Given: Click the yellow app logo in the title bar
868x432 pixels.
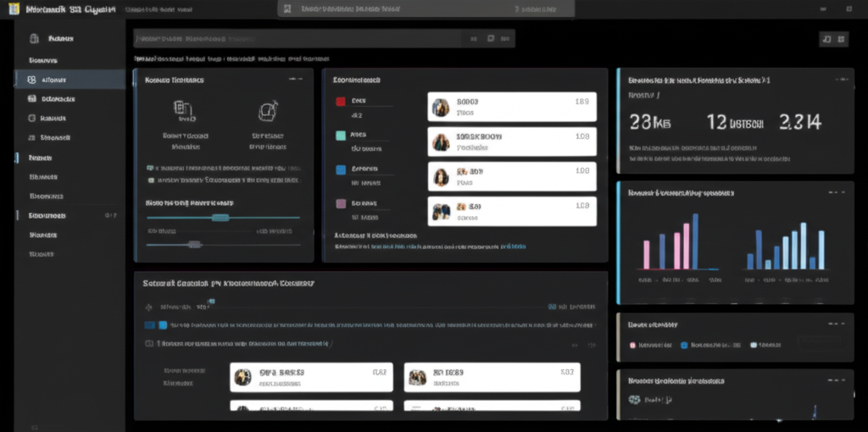Looking at the screenshot, I should 14,8.
